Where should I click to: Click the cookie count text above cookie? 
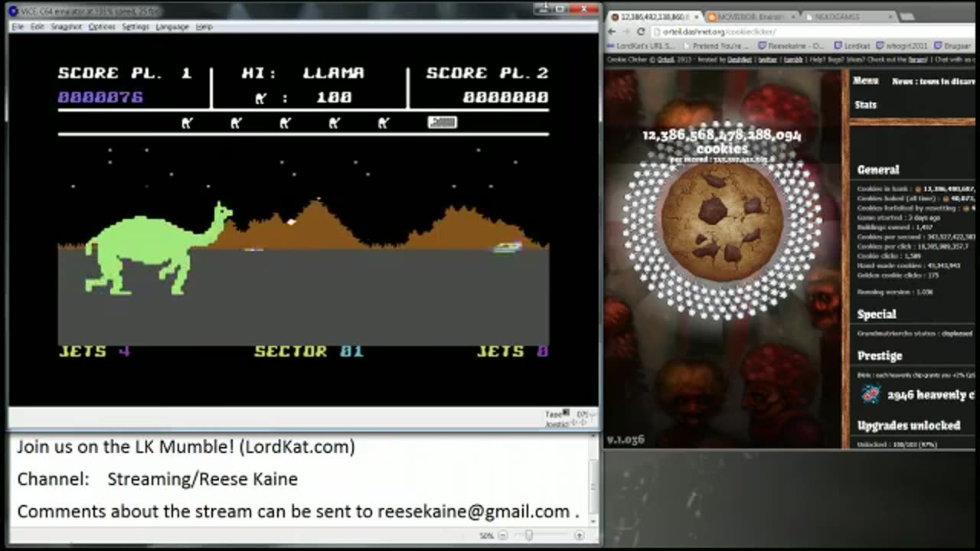(x=722, y=142)
